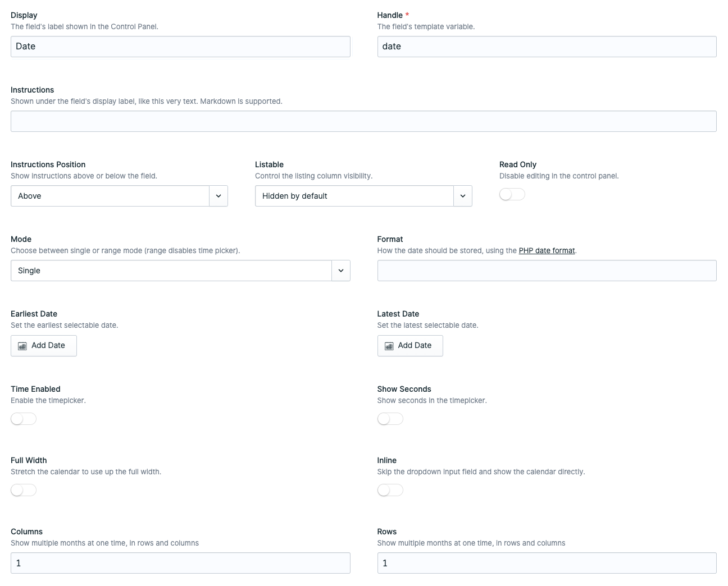Click the 'Handle' field label
Viewport: 728px width, 586px height.
[390, 15]
